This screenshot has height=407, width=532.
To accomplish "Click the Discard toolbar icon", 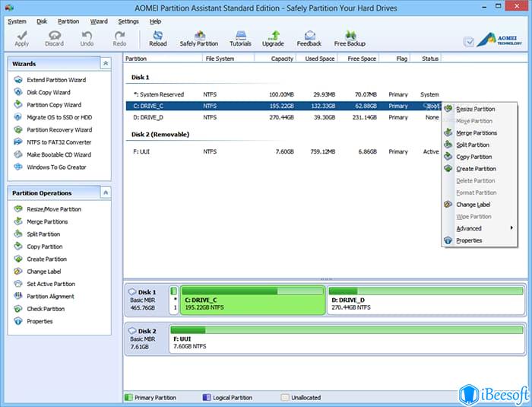I will (x=54, y=39).
